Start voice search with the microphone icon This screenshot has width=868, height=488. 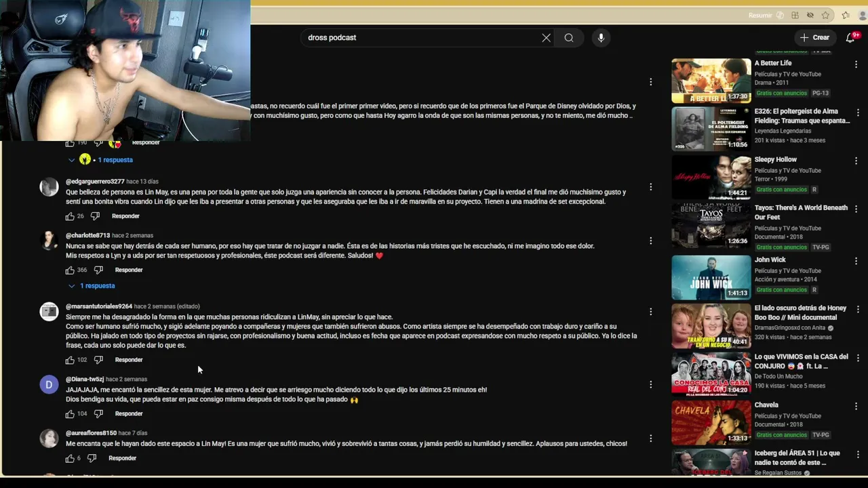pos(601,38)
